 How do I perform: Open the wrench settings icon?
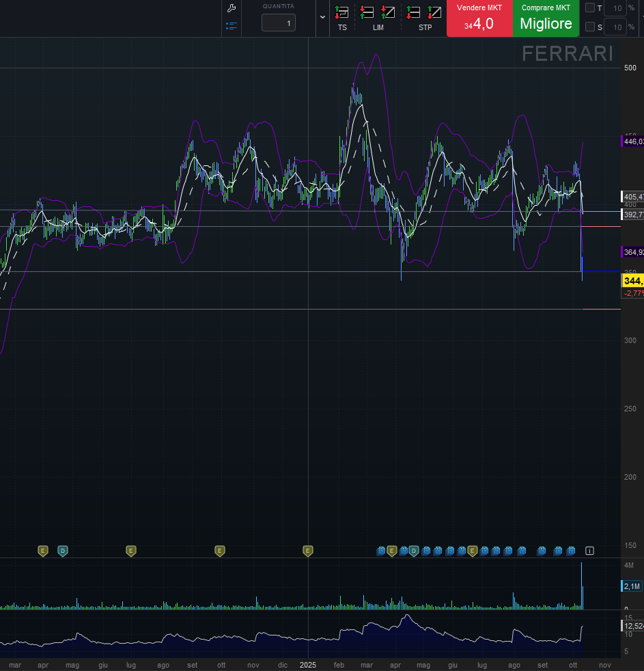coord(232,8)
